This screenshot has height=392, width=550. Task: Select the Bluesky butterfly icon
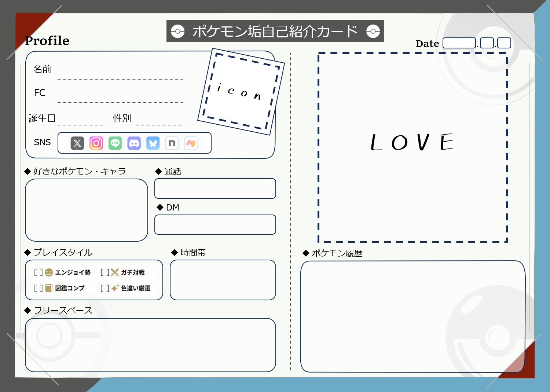pyautogui.click(x=153, y=143)
